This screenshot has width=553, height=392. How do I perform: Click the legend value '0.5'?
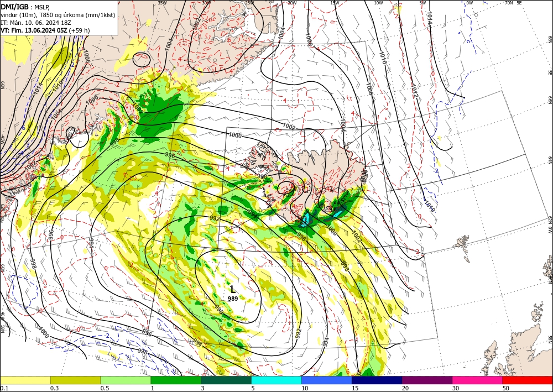click(105, 388)
